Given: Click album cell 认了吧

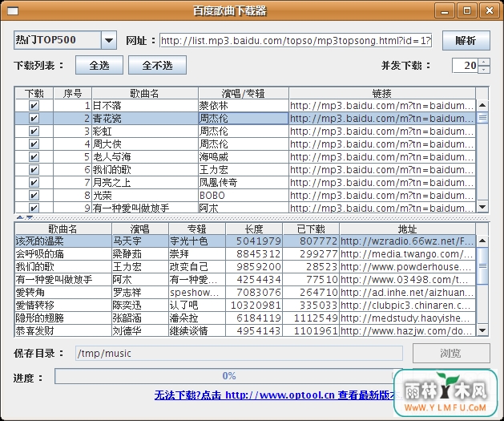Looking at the screenshot, I should (x=197, y=306).
